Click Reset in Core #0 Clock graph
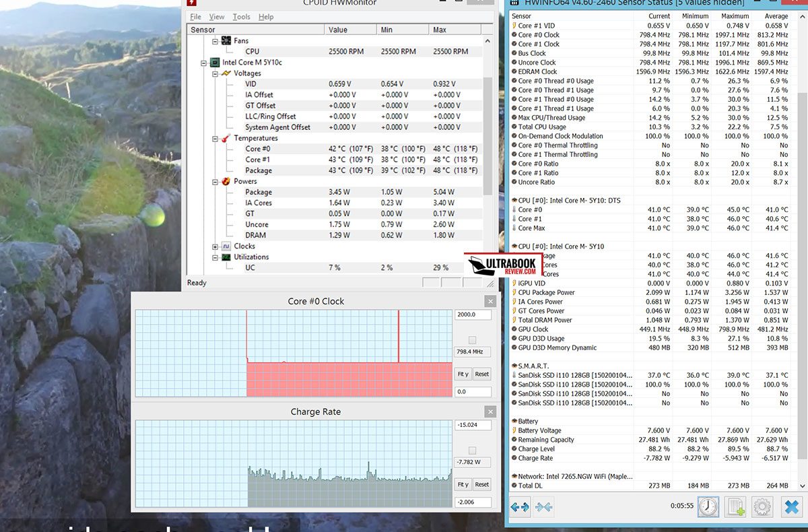This screenshot has height=532, width=808. click(482, 374)
